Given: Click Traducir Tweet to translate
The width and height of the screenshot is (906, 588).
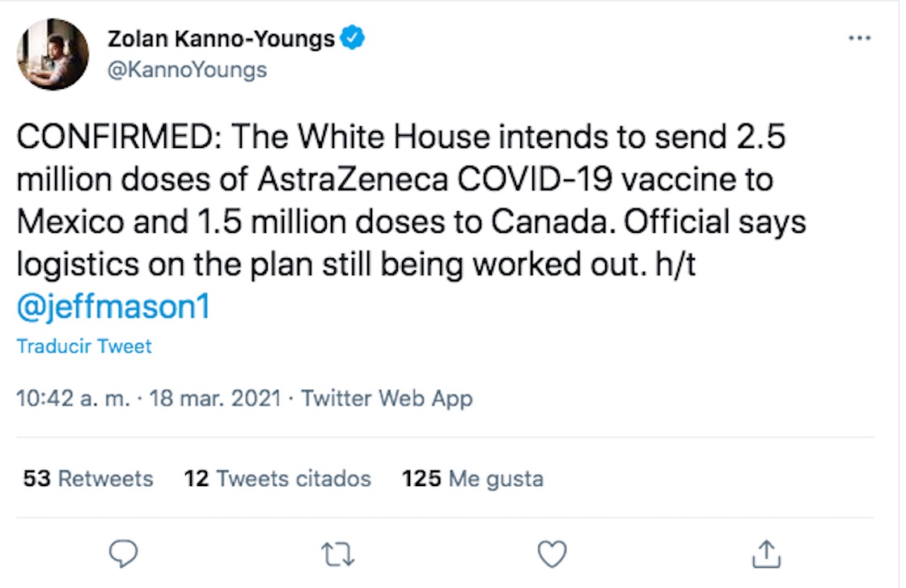Looking at the screenshot, I should coord(84,347).
